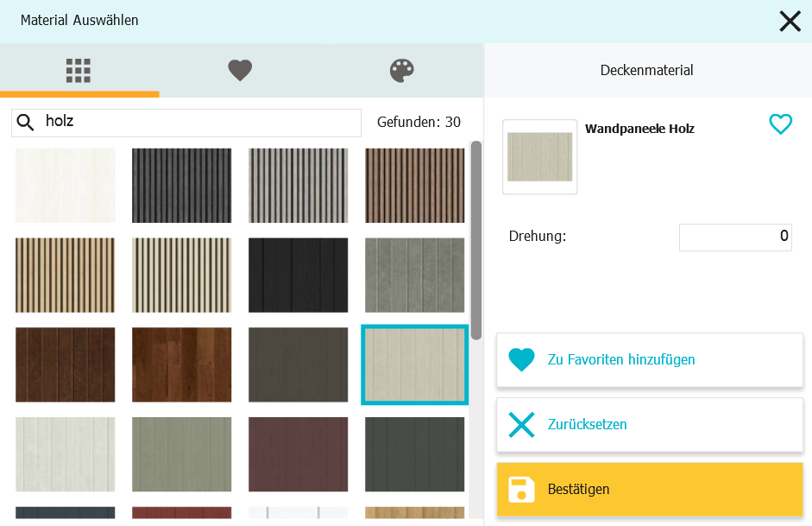Select the off-white wall panel material

tap(66, 454)
